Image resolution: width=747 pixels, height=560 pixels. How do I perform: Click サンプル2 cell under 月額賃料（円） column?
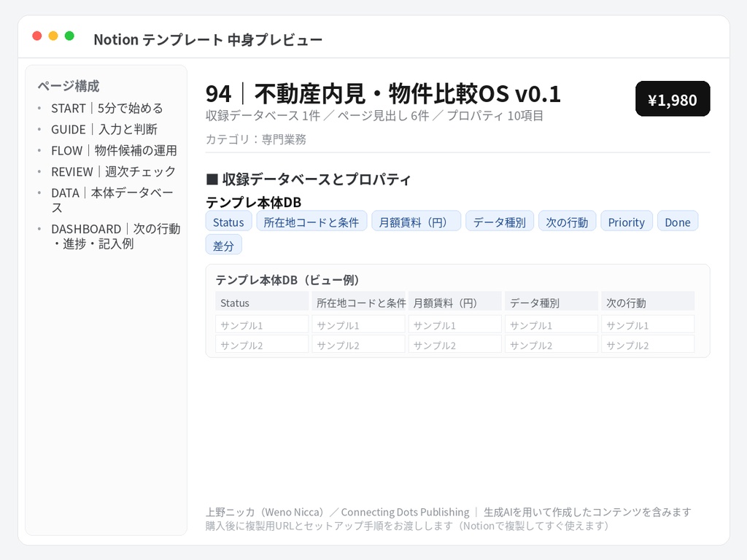(x=455, y=345)
